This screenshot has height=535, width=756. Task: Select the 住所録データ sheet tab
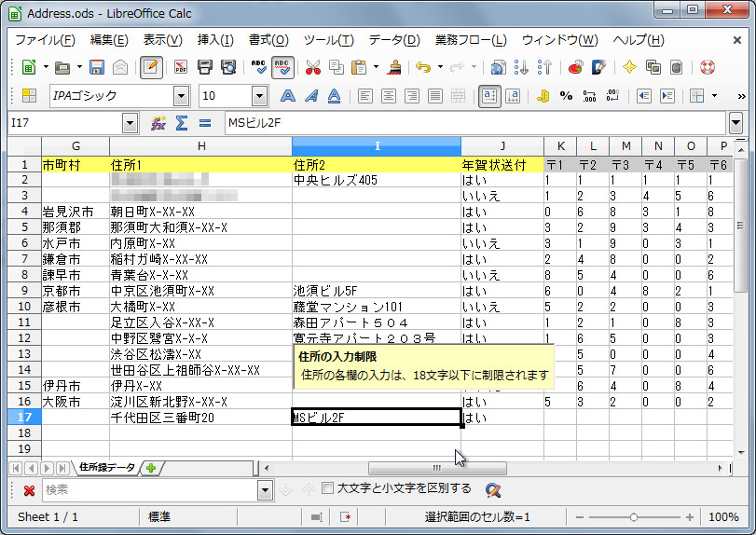(107, 467)
